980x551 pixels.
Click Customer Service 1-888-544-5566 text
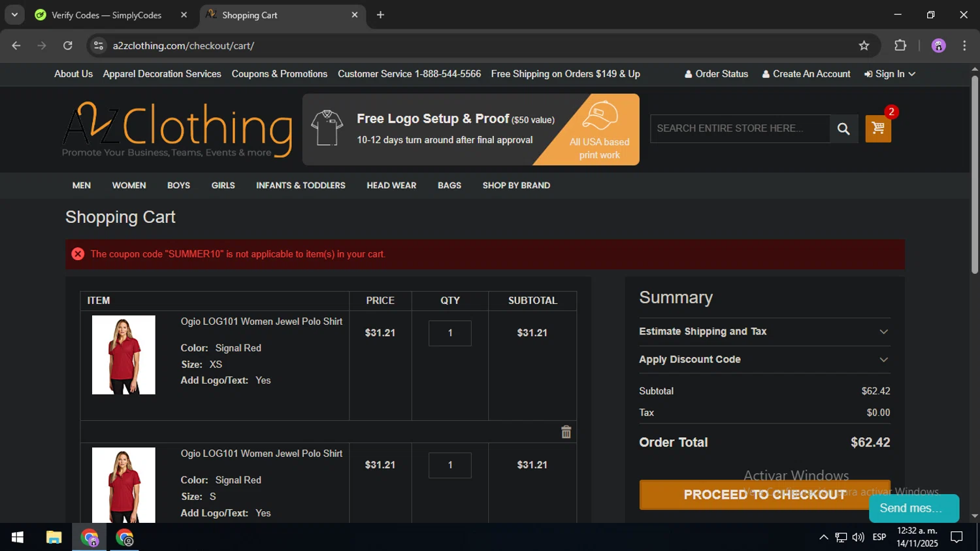coord(410,74)
